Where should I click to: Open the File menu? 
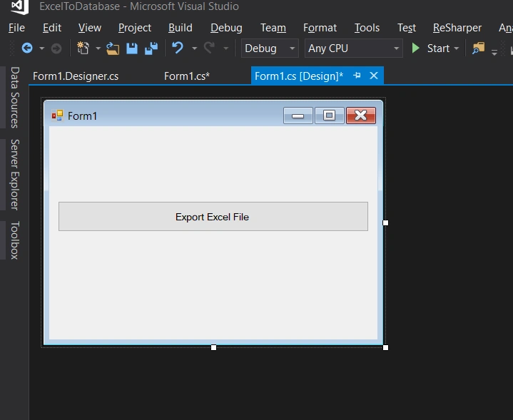[16, 28]
